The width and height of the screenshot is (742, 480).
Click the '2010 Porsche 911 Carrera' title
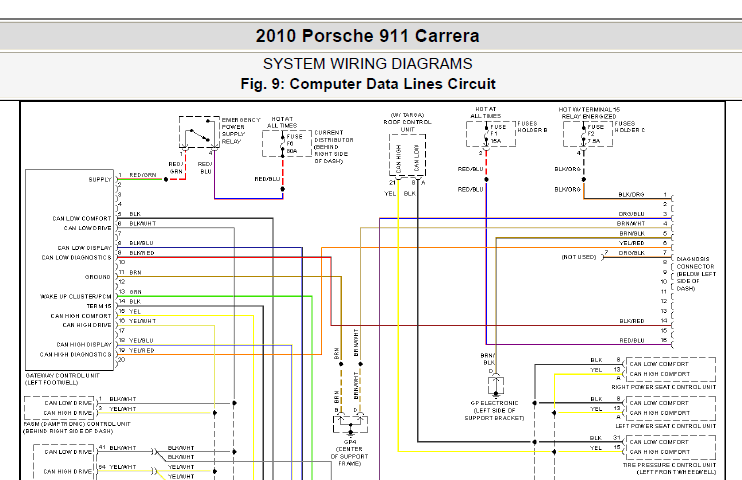click(368, 36)
